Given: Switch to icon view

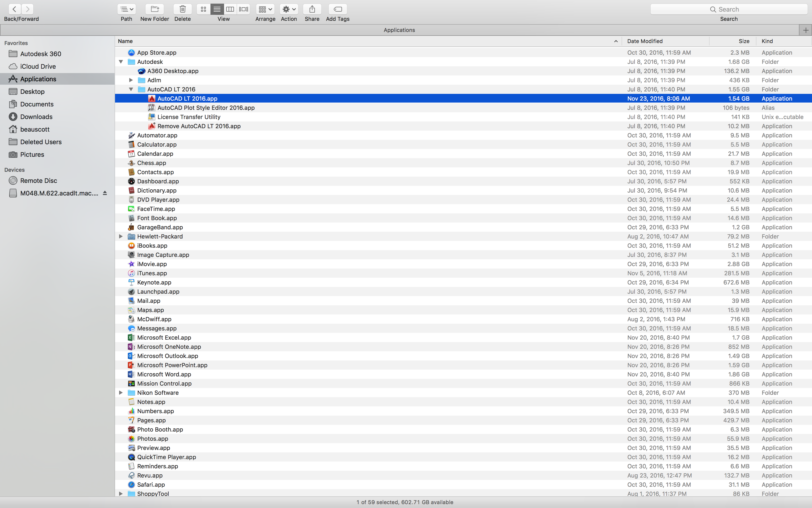Looking at the screenshot, I should [x=203, y=9].
